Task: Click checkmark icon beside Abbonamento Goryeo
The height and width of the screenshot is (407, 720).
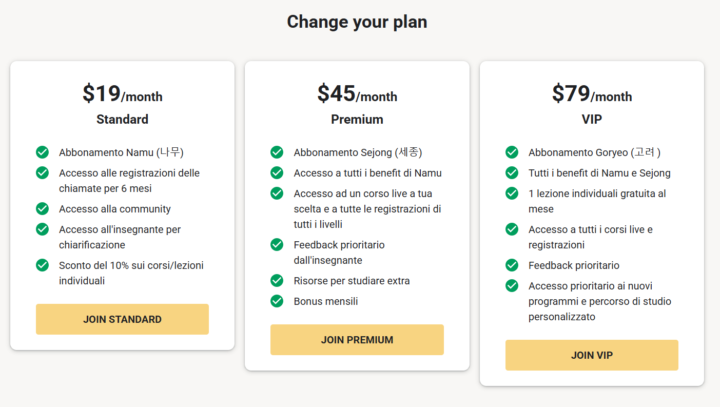Action: [x=512, y=152]
